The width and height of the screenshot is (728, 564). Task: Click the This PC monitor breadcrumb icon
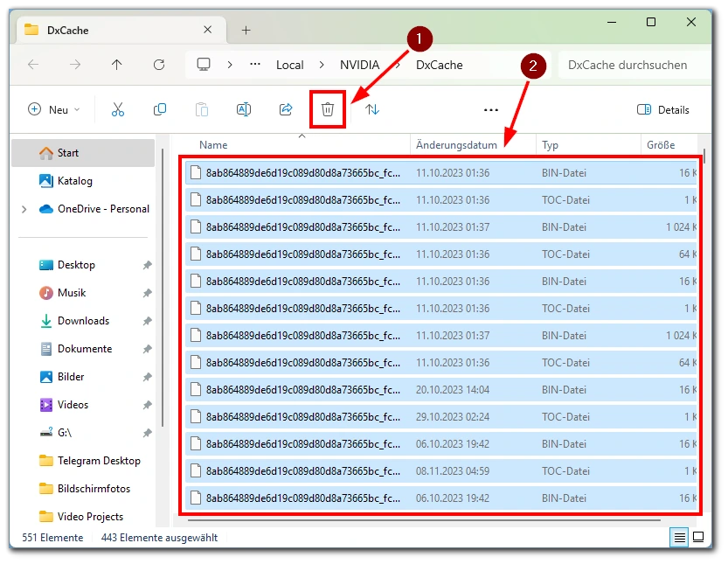[x=204, y=65]
